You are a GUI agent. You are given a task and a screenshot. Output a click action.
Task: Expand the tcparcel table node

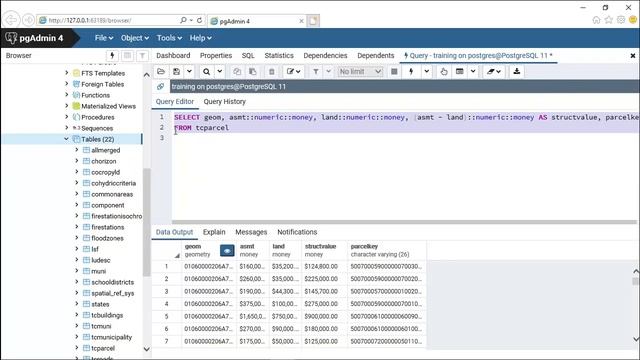click(76, 348)
